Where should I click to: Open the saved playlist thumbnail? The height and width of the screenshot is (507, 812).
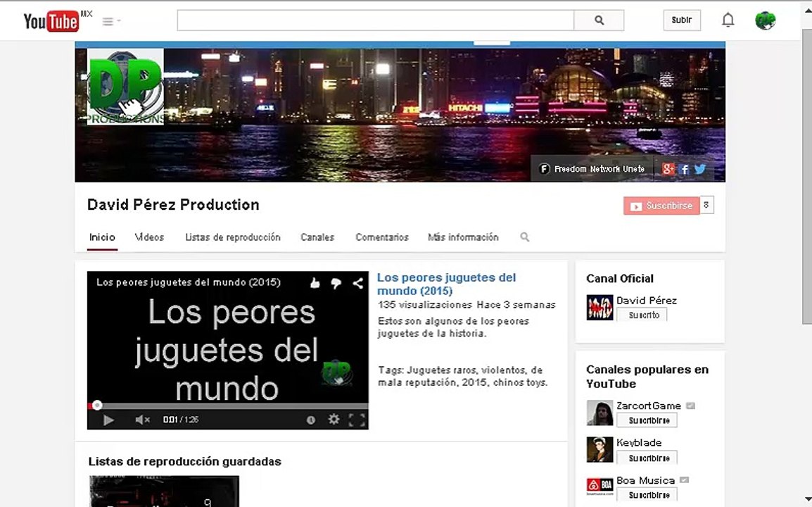[164, 491]
